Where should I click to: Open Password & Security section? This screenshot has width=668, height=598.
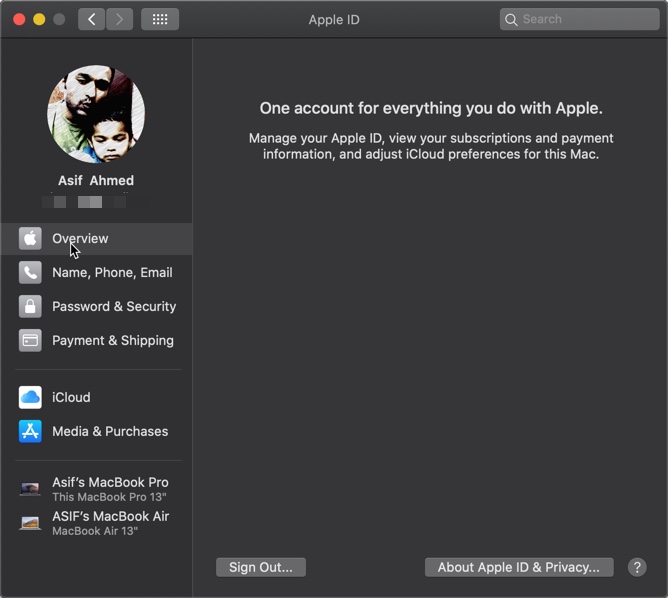tap(96, 307)
